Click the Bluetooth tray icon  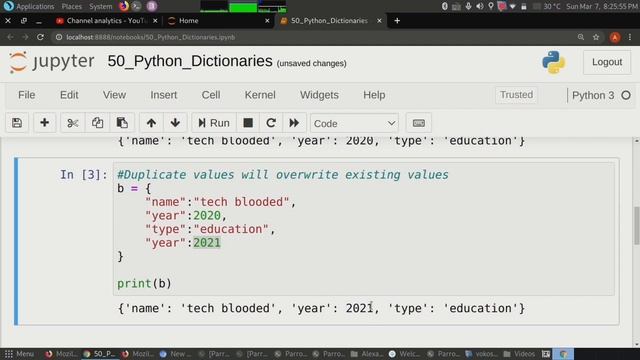point(445,6)
